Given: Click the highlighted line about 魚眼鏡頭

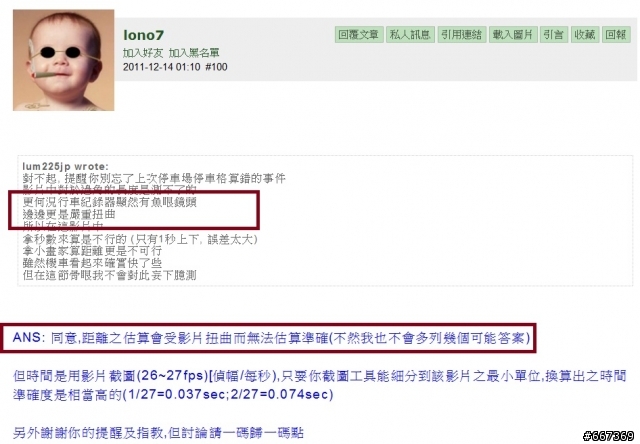Looking at the screenshot, I should pyautogui.click(x=110, y=202).
